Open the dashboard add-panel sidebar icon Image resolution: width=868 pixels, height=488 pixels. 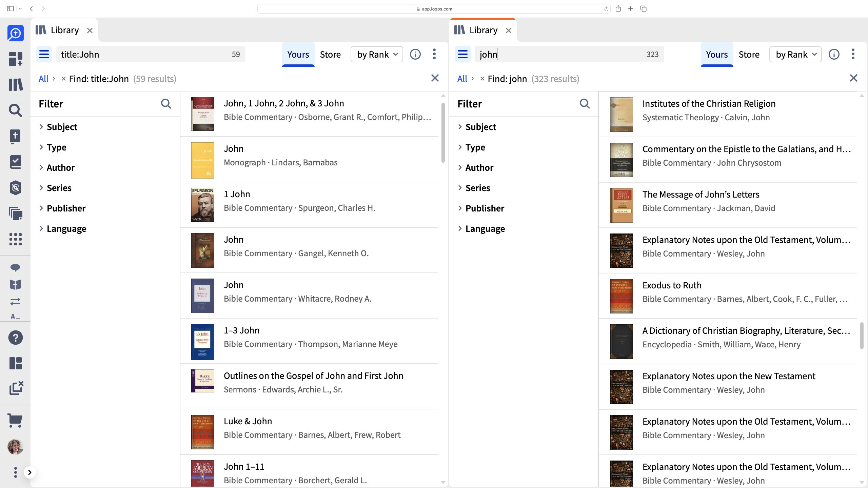click(16, 59)
